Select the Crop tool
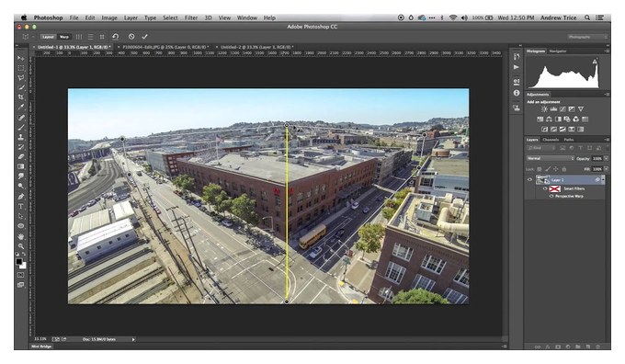Viewport: 625px width, 364px height. [21, 97]
